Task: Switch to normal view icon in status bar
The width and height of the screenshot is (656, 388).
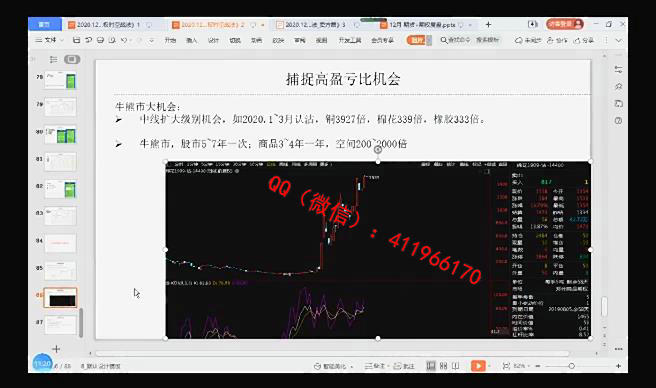Action: [x=431, y=366]
